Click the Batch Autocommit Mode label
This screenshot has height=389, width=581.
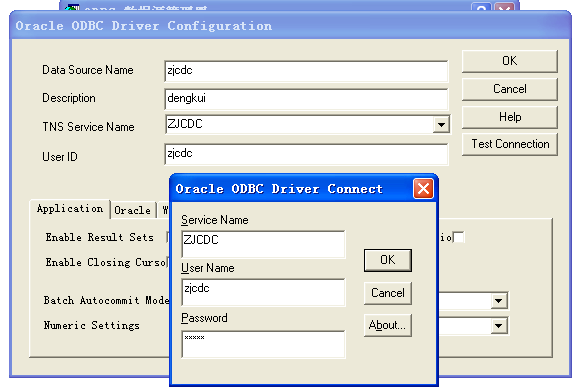coord(106,300)
